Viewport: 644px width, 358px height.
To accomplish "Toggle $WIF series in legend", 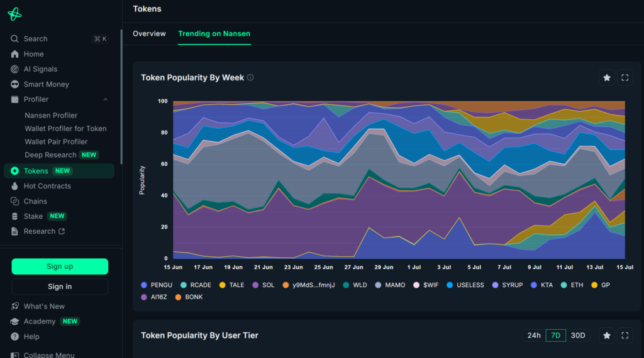I will [426, 285].
